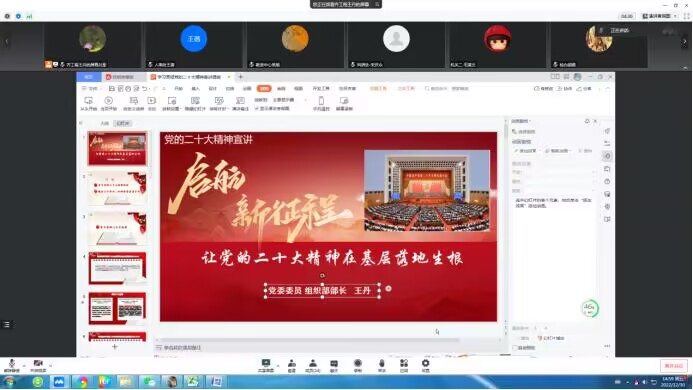Viewport: 693px width, 390px height.
Task: Open the highlighted Slide Show ribbon tab
Action: tap(264, 89)
